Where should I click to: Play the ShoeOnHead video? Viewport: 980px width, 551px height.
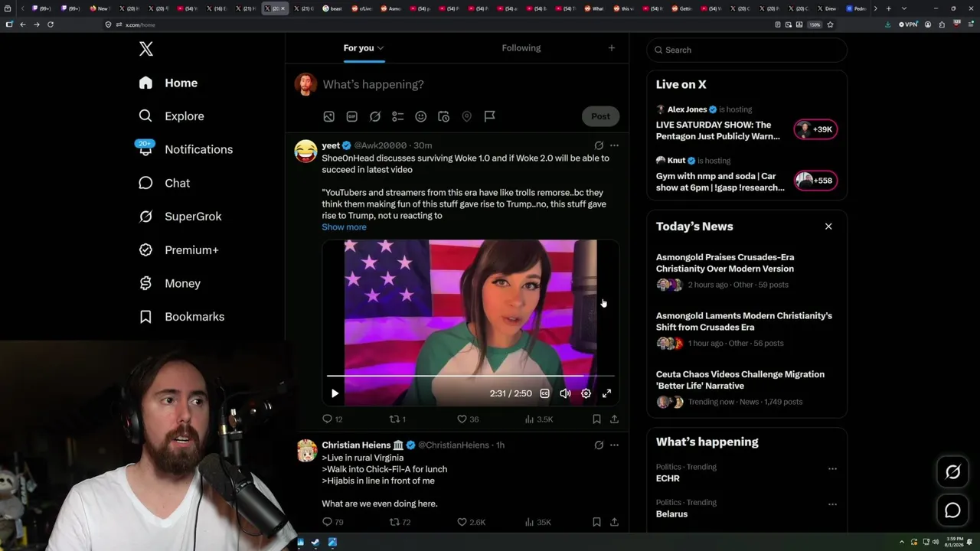pyautogui.click(x=335, y=393)
